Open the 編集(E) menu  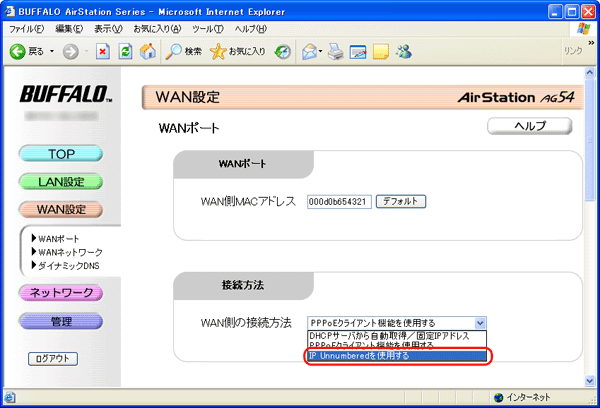pos(69,29)
